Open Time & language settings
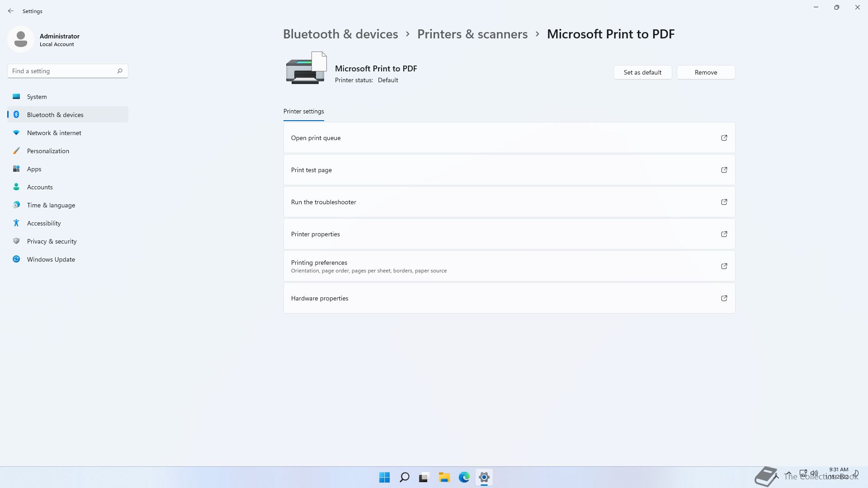 coord(68,205)
